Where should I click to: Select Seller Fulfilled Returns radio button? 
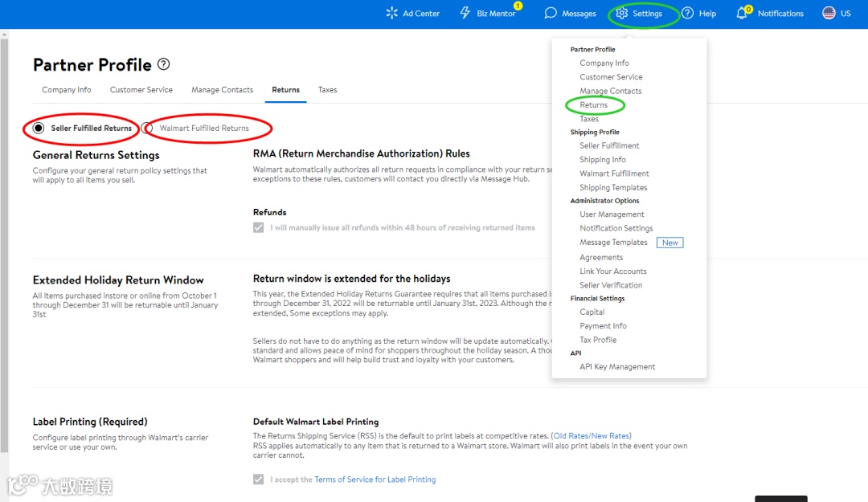point(39,128)
